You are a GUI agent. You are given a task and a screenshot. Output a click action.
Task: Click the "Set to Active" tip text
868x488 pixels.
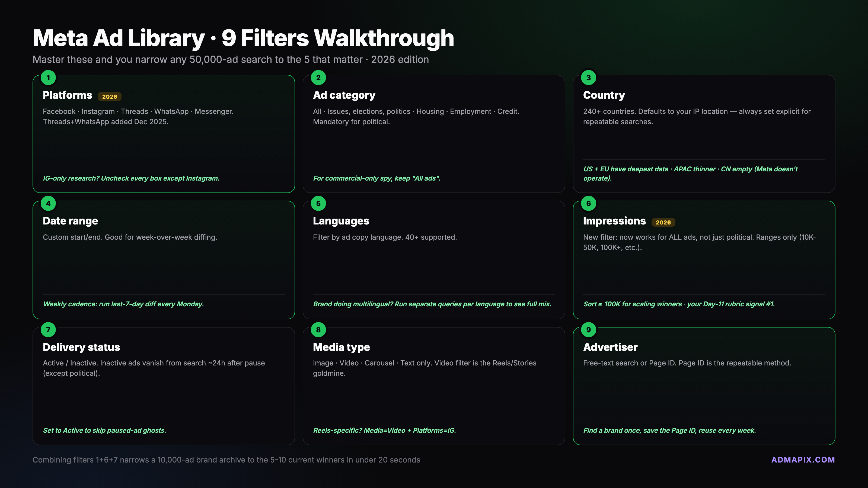point(104,431)
